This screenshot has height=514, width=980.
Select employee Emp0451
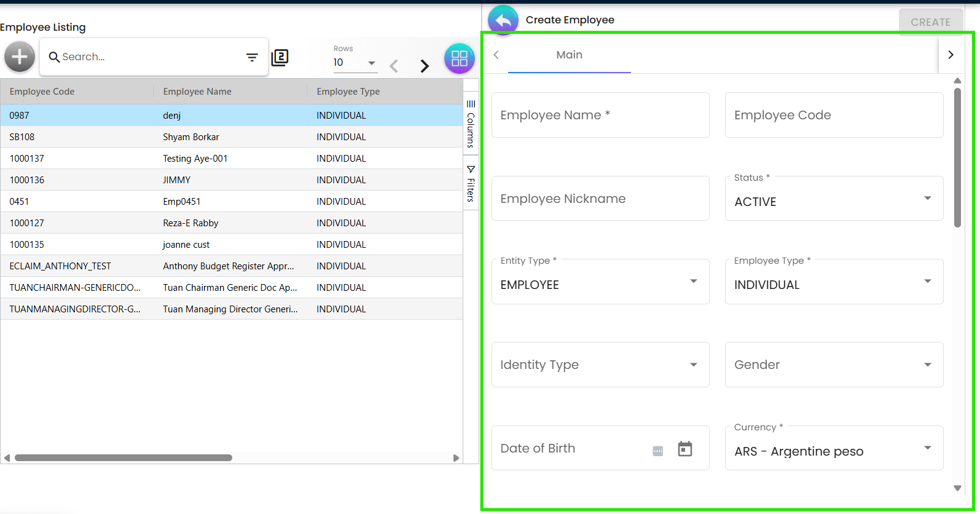(x=231, y=202)
